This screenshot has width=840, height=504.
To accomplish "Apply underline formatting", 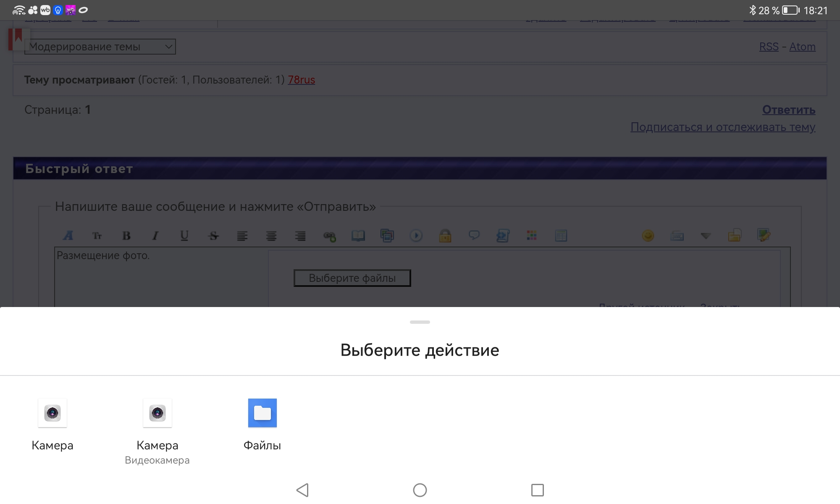I will pos(184,236).
